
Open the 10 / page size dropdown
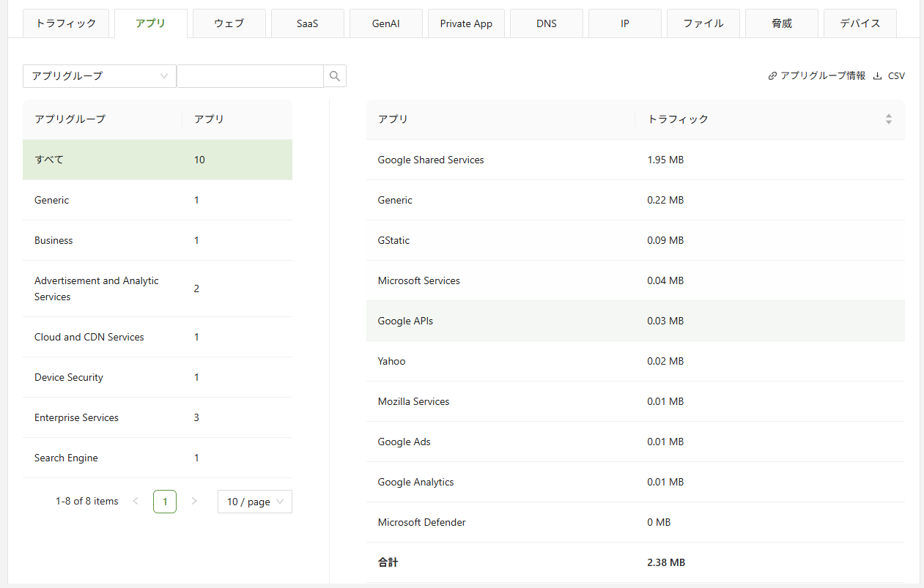pyautogui.click(x=254, y=502)
